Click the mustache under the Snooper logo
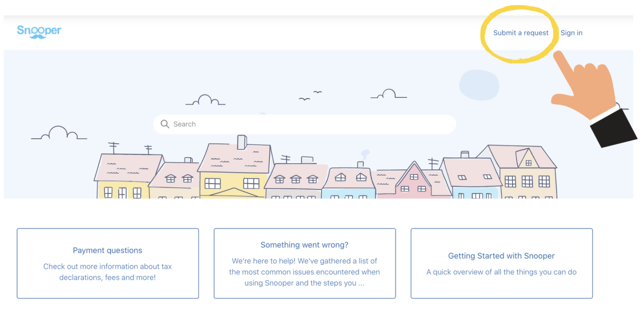Viewport: 644px width, 313px height. point(38,37)
